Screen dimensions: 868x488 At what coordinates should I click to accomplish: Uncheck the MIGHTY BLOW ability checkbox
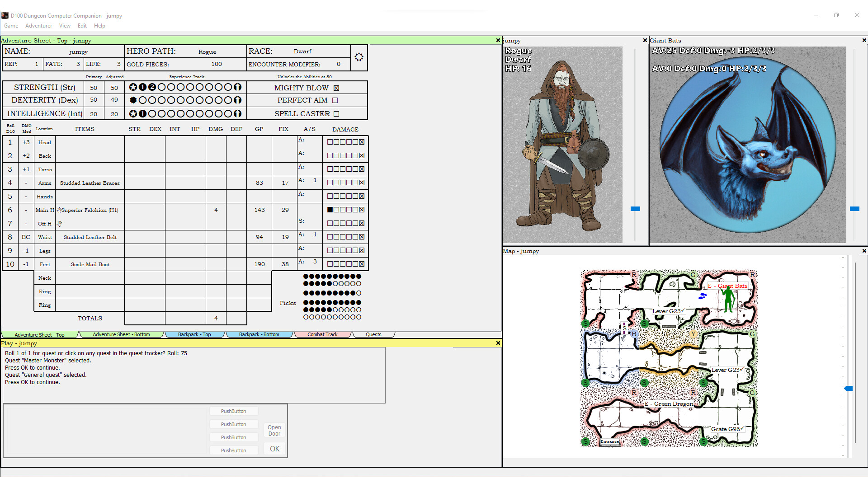click(336, 88)
